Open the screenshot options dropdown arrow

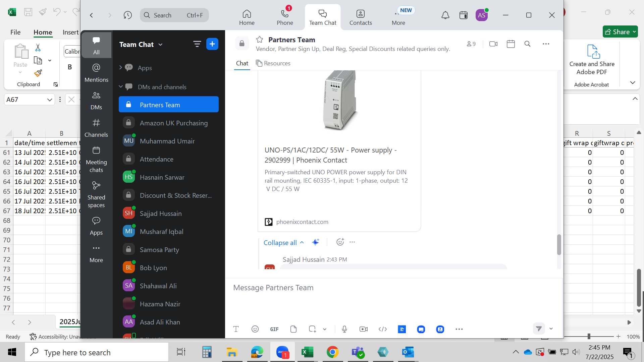pos(324,329)
